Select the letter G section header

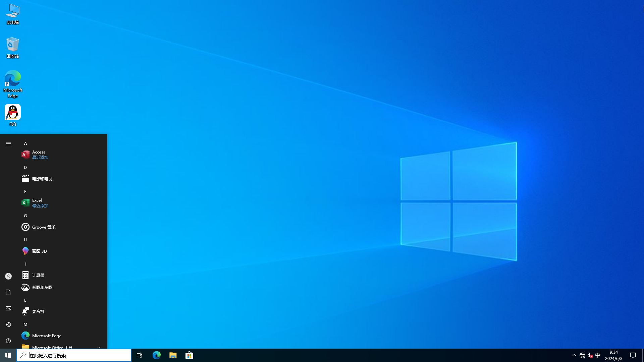click(x=25, y=216)
